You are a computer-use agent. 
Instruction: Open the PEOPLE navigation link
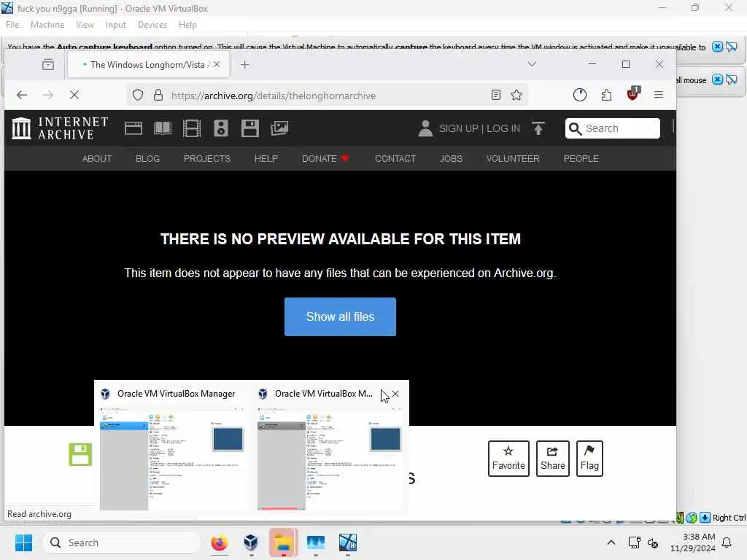[581, 158]
